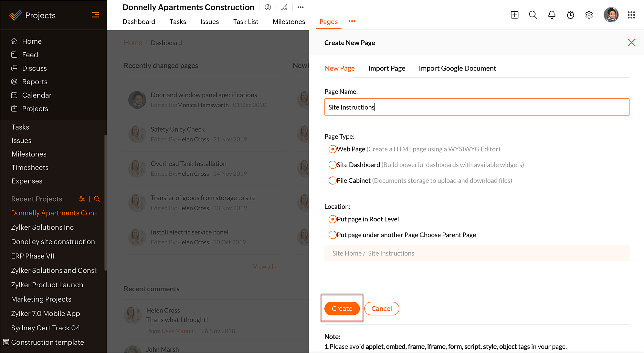Open the search magnifier in top bar
The height and width of the screenshot is (353, 644).
coord(533,15)
